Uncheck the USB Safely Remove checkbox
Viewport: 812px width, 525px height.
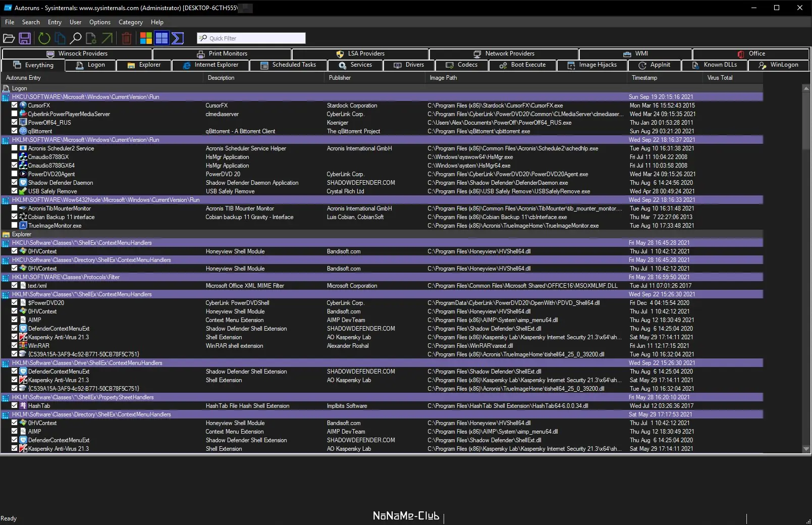pyautogui.click(x=14, y=191)
